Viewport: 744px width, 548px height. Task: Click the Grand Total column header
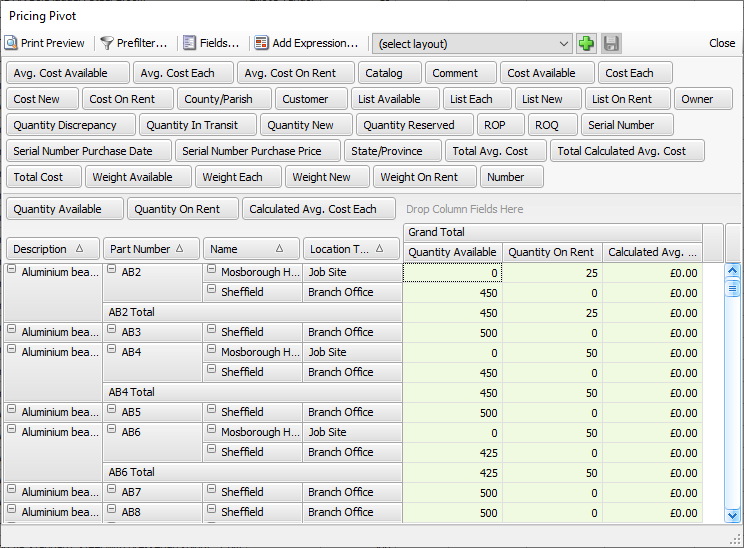552,232
